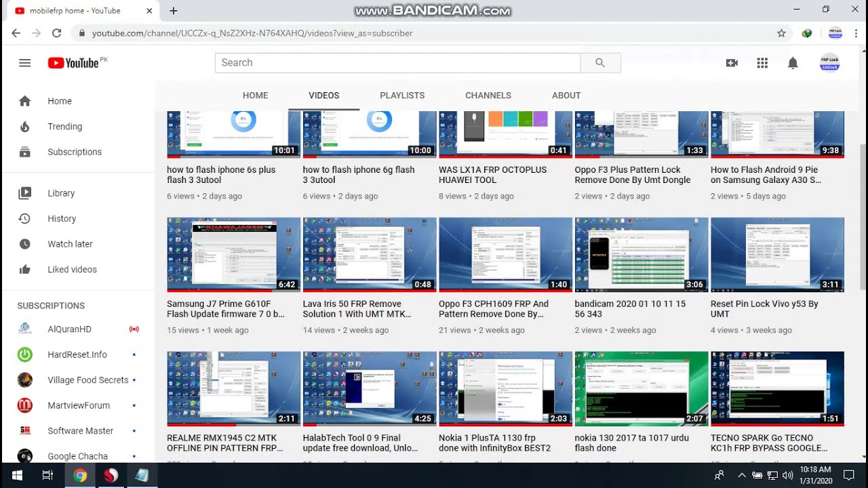Image resolution: width=868 pixels, height=488 pixels.
Task: Click the Chrome address bar URL
Action: [252, 33]
